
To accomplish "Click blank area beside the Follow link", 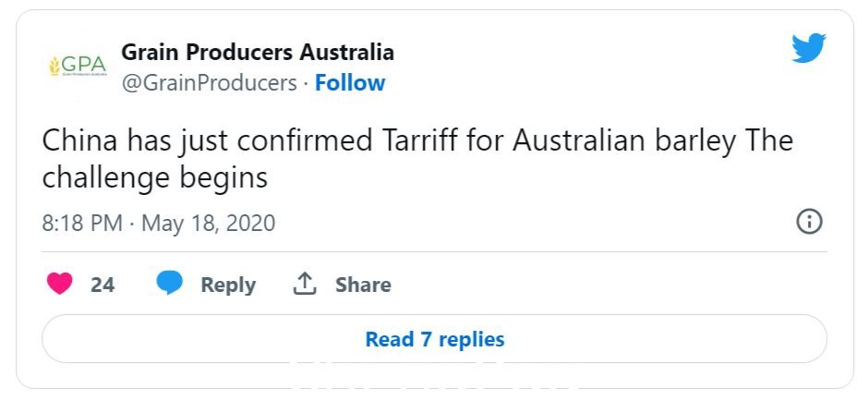I will point(586,83).
